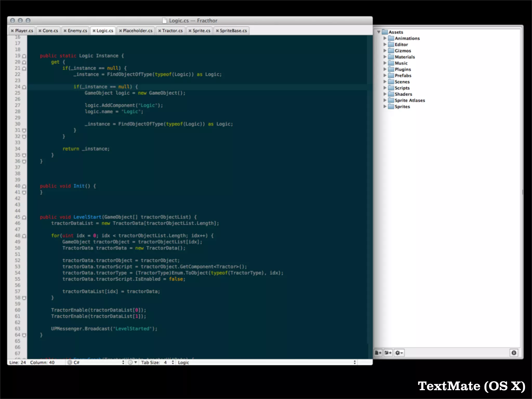Click the Plugins folder icon
532x399 pixels.
point(391,69)
